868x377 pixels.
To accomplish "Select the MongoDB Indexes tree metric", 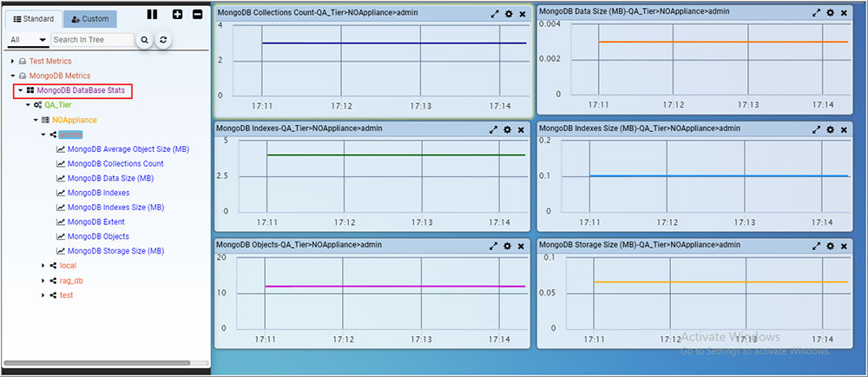I will 99,193.
